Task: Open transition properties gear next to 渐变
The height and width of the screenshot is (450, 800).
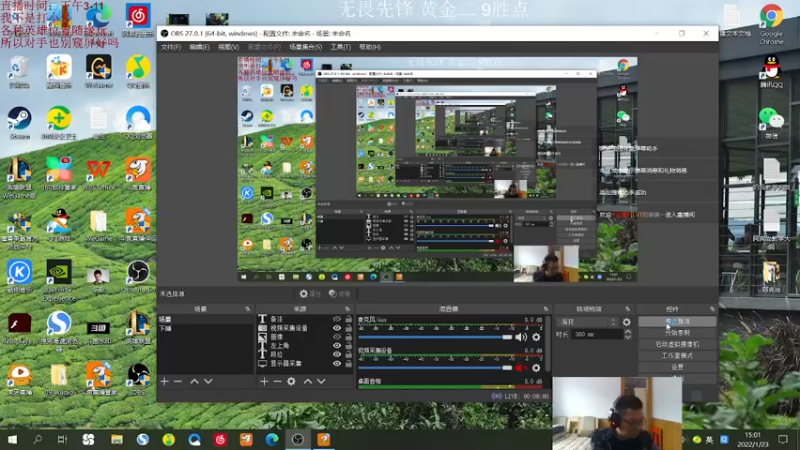Action: (x=627, y=322)
